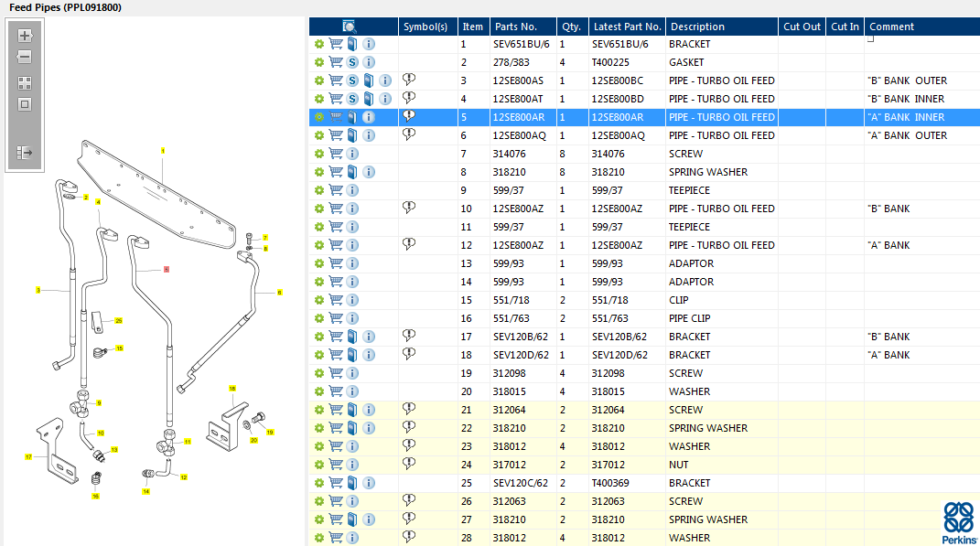Add item 1 bracket to shopping cart
Screen dimensions: 980x546
(x=336, y=44)
